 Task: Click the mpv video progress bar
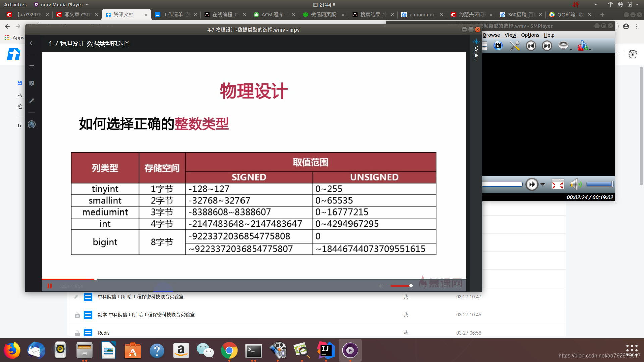point(235,279)
